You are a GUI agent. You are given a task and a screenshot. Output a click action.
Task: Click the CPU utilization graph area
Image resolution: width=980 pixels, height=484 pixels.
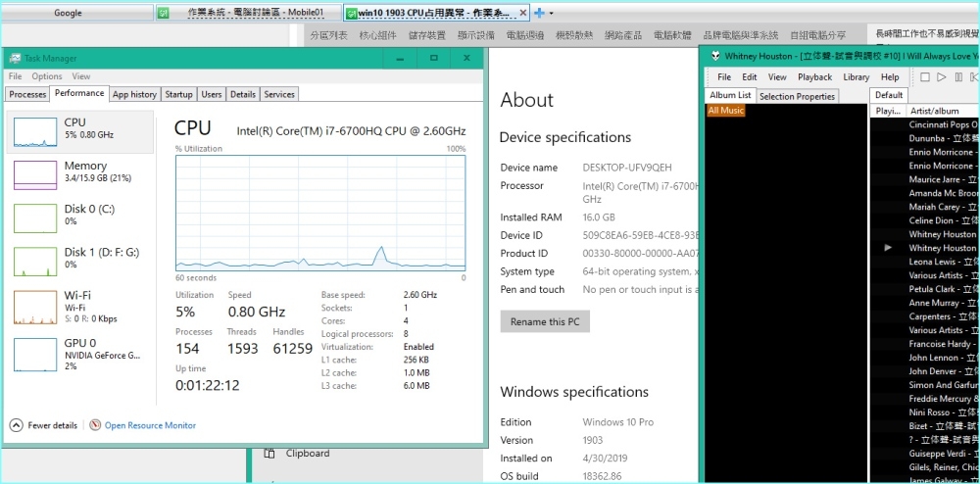point(320,213)
